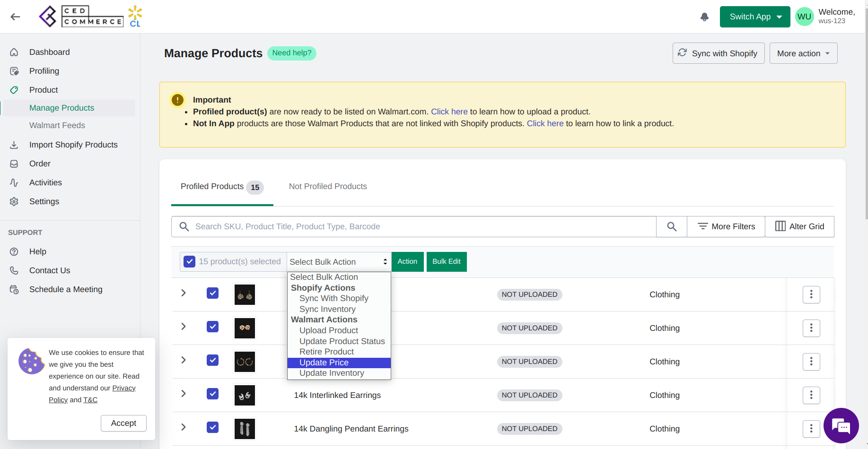Accept the cookies notice
Viewport: 868px width, 449px height.
point(123,423)
